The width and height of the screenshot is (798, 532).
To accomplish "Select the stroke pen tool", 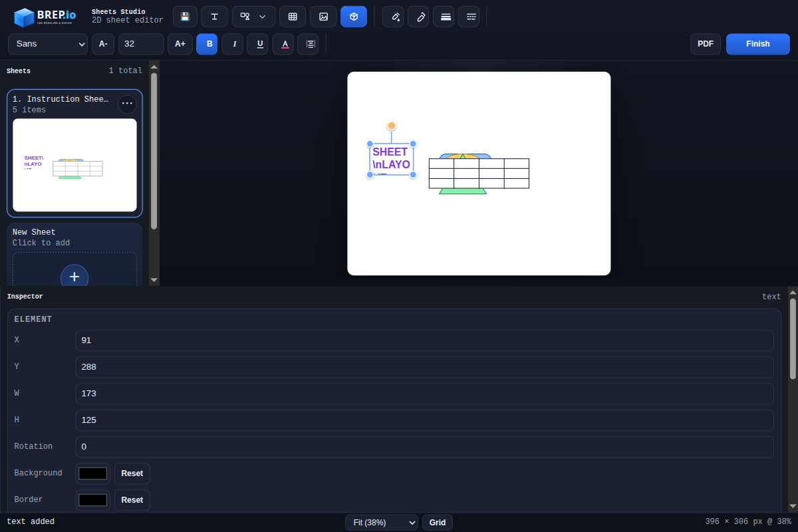I will tap(418, 17).
